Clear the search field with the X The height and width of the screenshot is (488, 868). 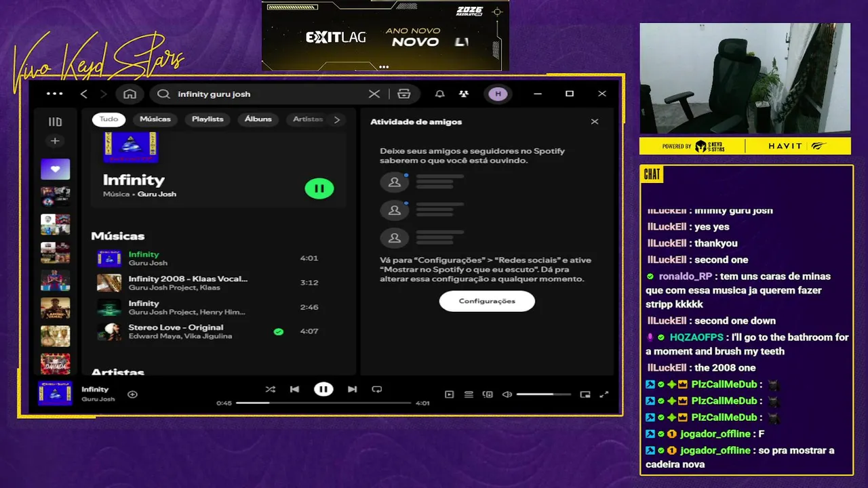(374, 94)
